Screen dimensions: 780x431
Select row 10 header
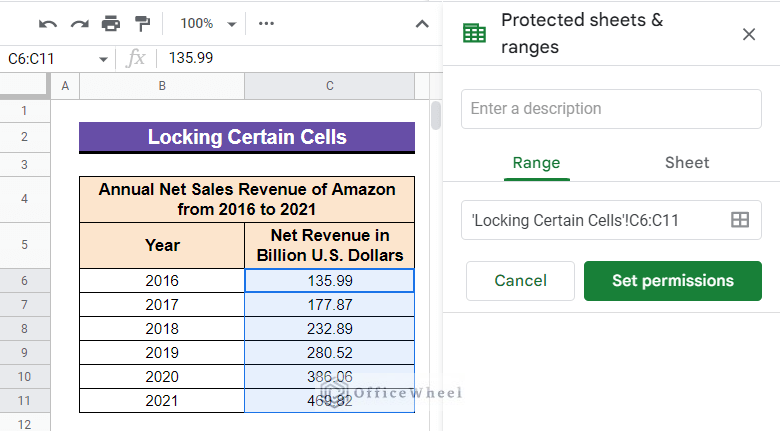24,377
